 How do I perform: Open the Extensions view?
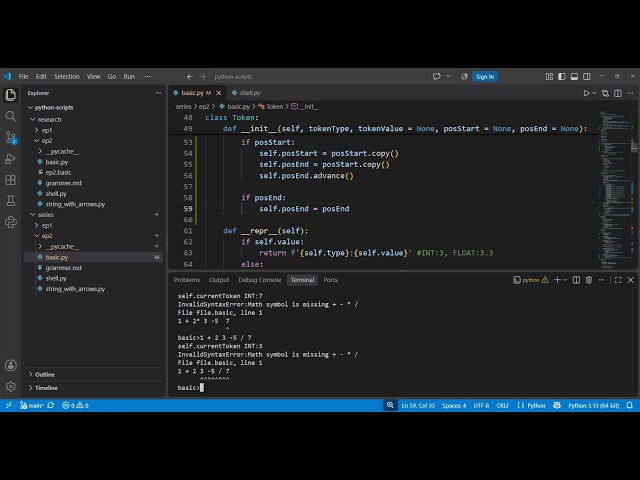(10, 180)
